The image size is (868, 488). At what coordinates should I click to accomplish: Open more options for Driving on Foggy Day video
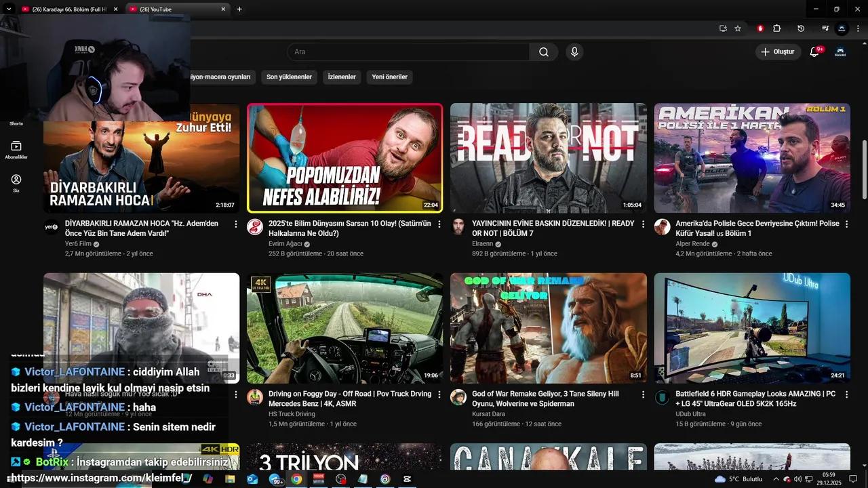[439, 394]
